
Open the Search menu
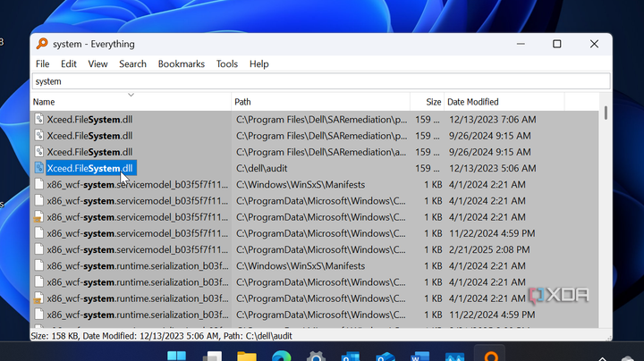[132, 64]
